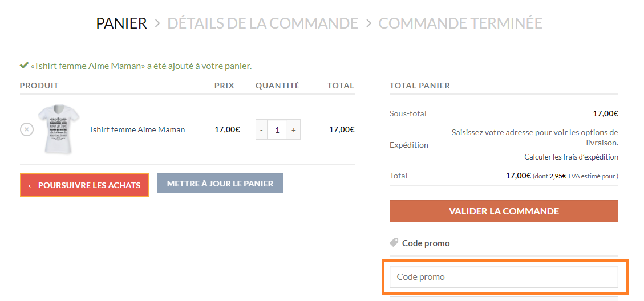Open the Tshirt femme Aime Maman product link
The height and width of the screenshot is (301, 644).
click(137, 129)
